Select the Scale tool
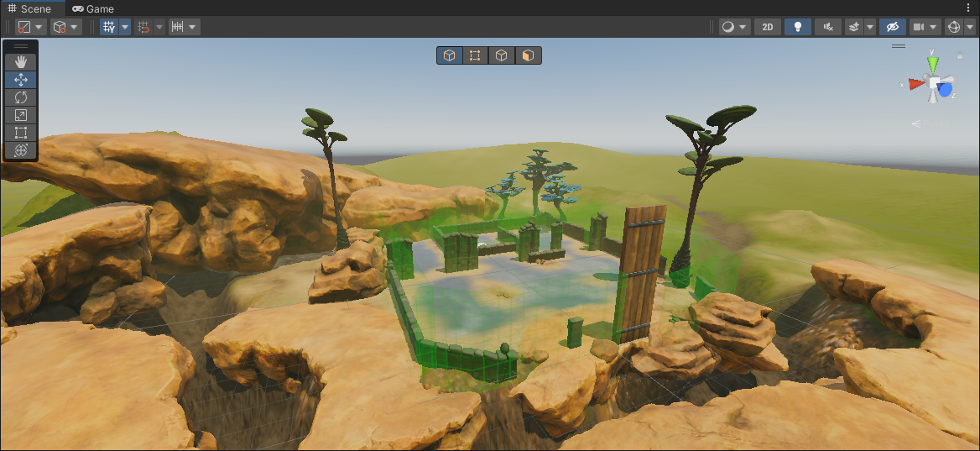 21,115
